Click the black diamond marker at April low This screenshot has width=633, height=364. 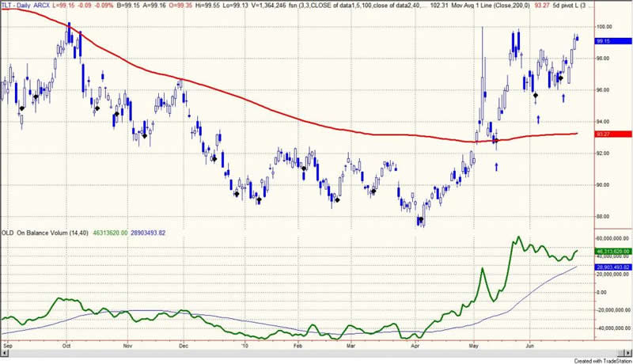422,221
